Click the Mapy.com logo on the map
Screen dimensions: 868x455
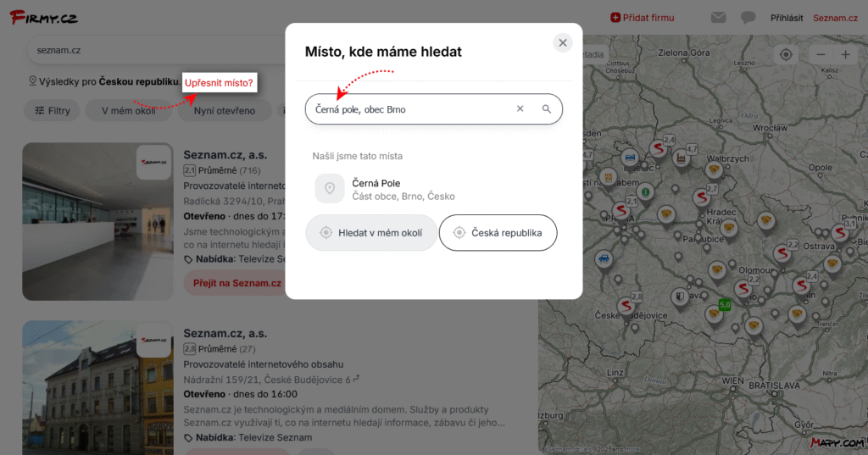click(x=837, y=442)
